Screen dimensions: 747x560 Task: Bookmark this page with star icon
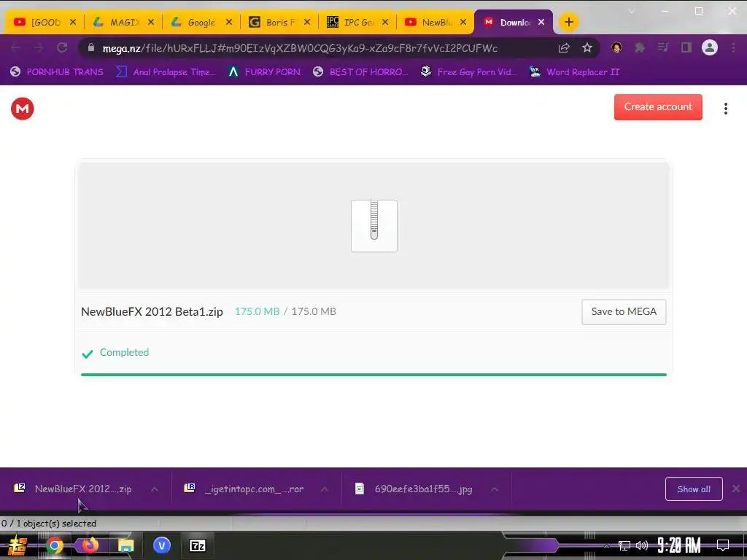pos(587,47)
